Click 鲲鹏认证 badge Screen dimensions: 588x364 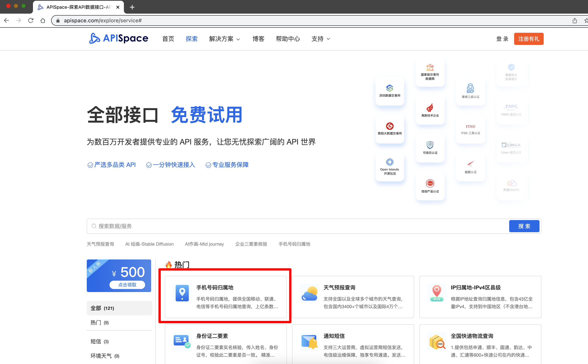coord(470,167)
